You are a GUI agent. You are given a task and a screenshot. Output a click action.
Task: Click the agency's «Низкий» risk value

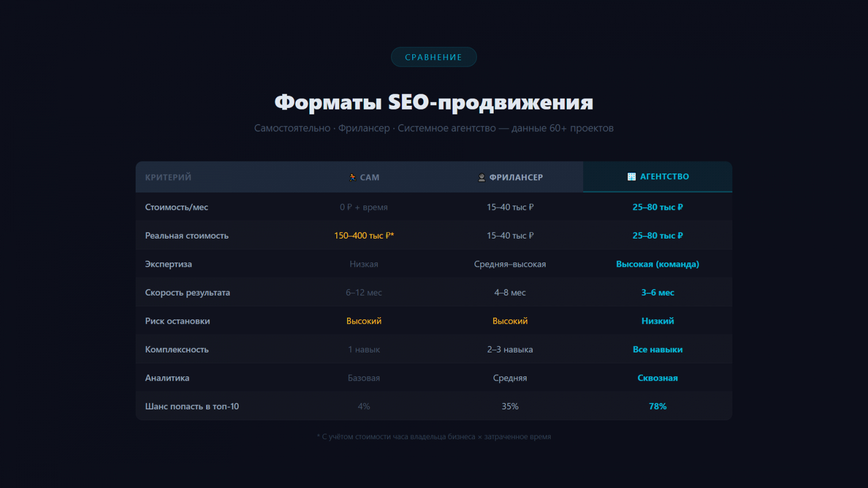pyautogui.click(x=658, y=321)
